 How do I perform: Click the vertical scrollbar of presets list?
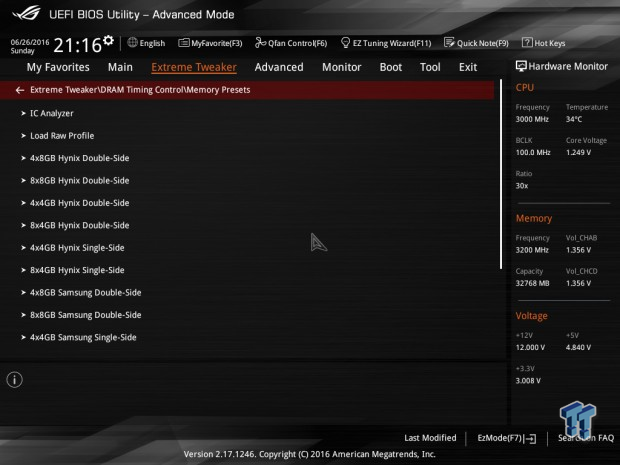pos(501,174)
